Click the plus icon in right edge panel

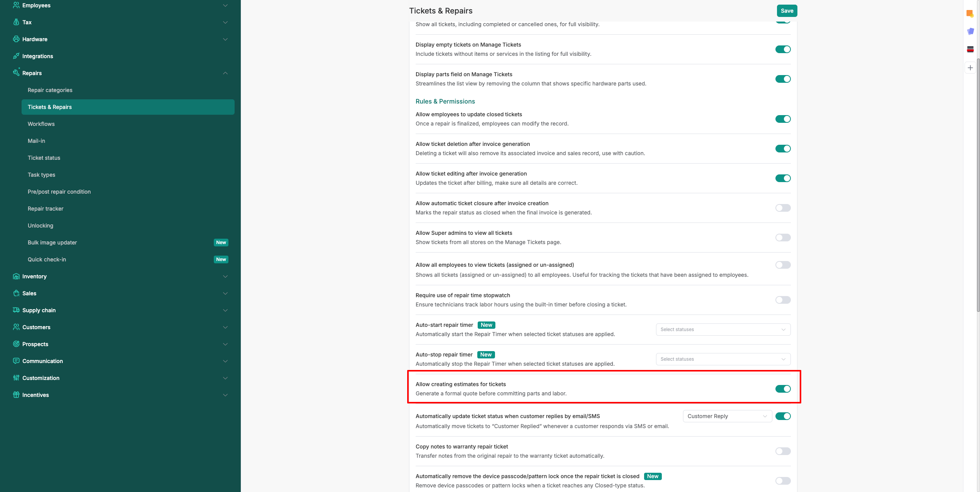970,68
